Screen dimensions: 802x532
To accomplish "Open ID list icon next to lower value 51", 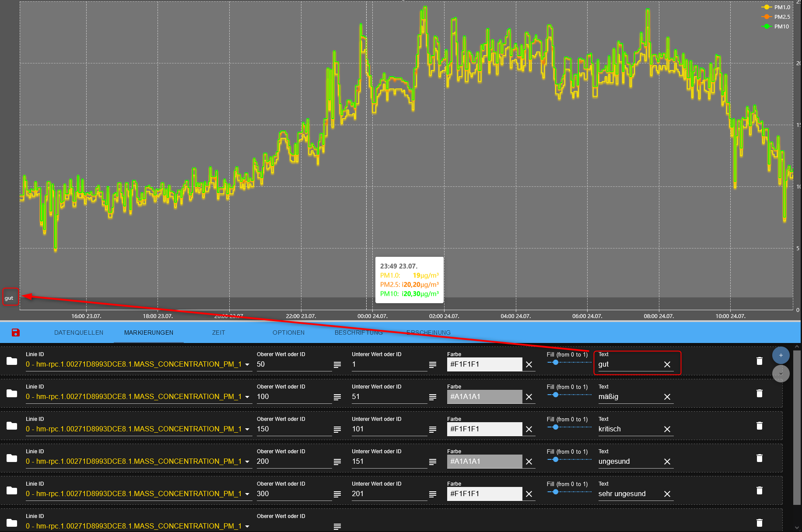I will pyautogui.click(x=433, y=397).
